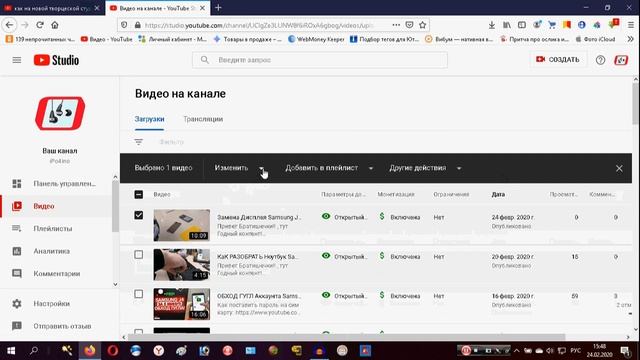Open the Видео - YouTube bookmark
This screenshot has width=640, height=360.
(x=107, y=39)
